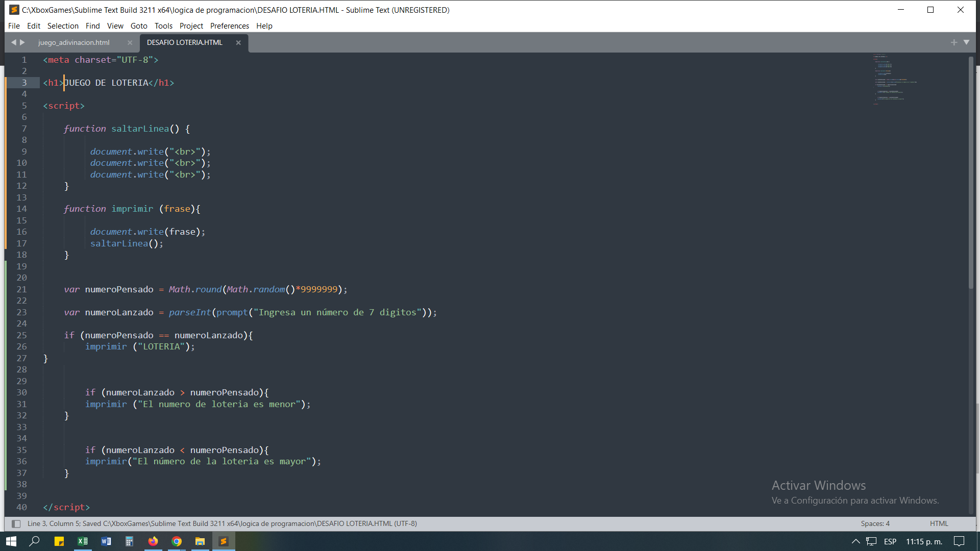Open network status tray icon

point(871,541)
